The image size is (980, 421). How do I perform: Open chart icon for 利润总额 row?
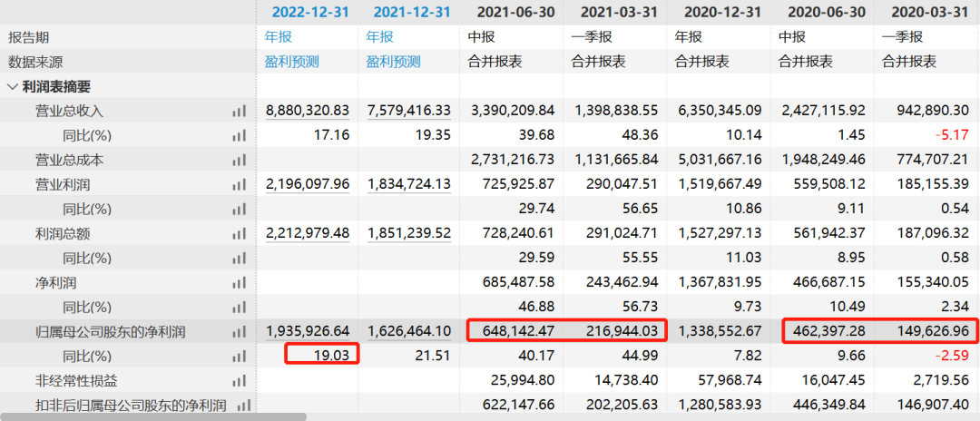click(x=239, y=234)
